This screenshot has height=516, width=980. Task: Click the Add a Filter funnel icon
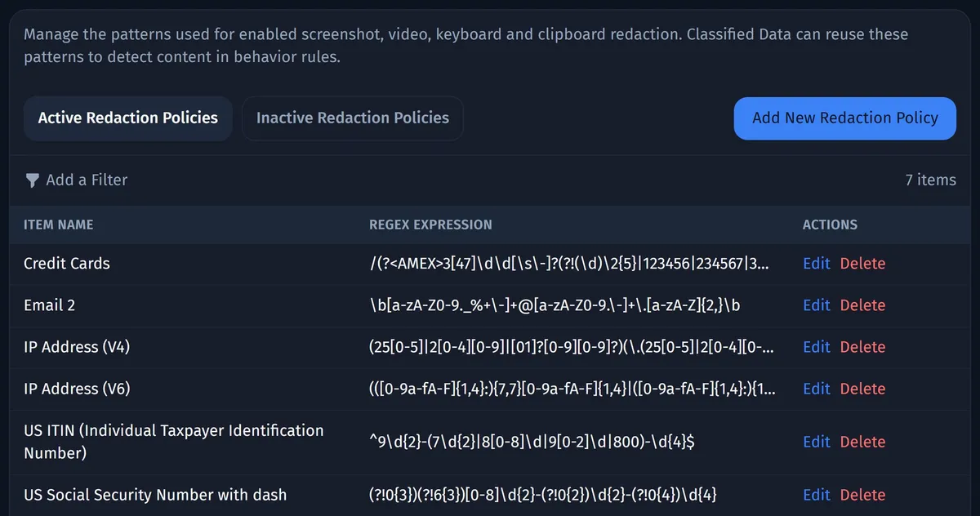click(32, 180)
